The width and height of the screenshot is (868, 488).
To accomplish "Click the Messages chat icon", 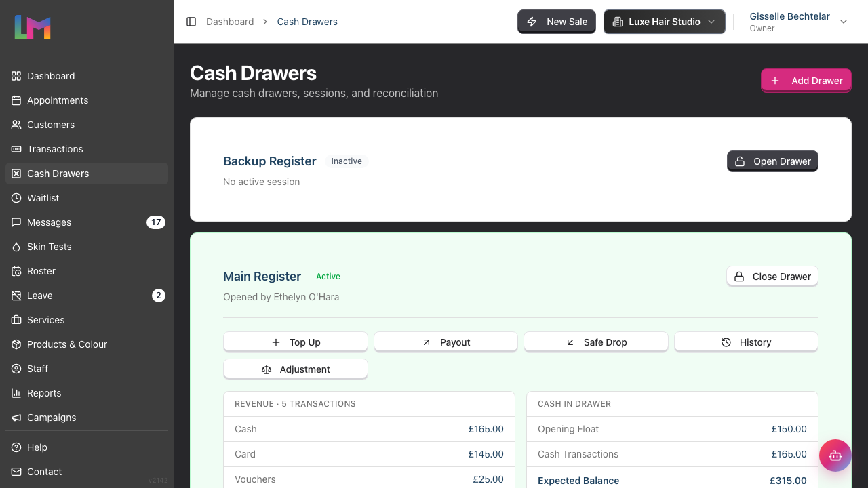I will coord(16,222).
